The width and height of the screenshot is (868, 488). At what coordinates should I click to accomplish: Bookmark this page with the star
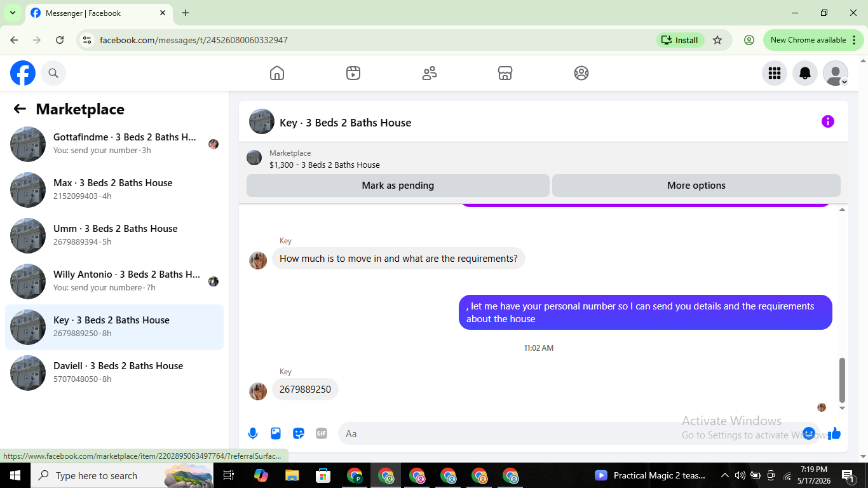(x=717, y=40)
